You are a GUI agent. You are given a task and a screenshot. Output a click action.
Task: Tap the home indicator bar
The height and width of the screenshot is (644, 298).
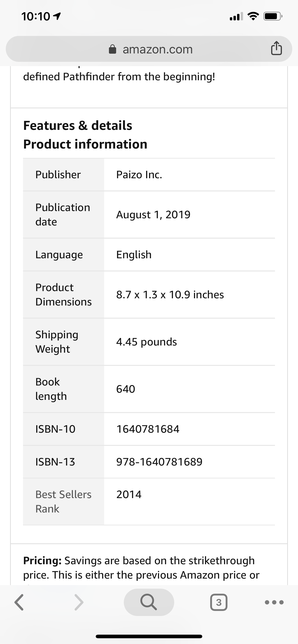[149, 636]
